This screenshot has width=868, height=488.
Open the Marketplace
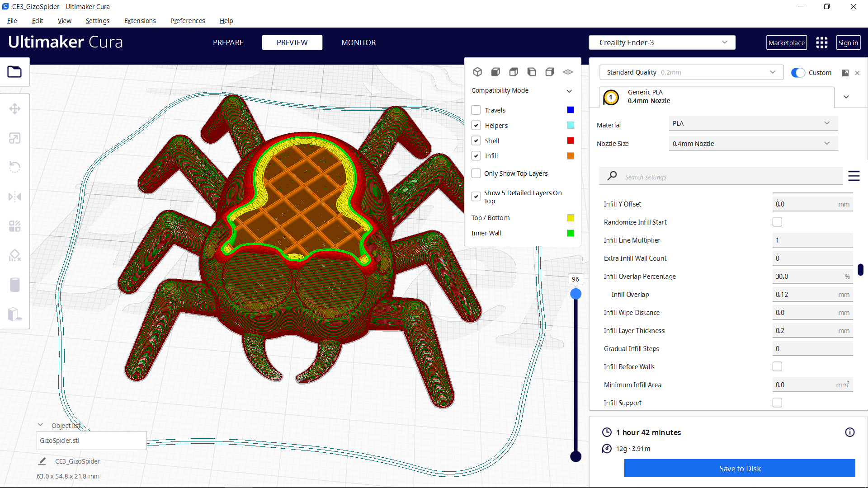[787, 42]
